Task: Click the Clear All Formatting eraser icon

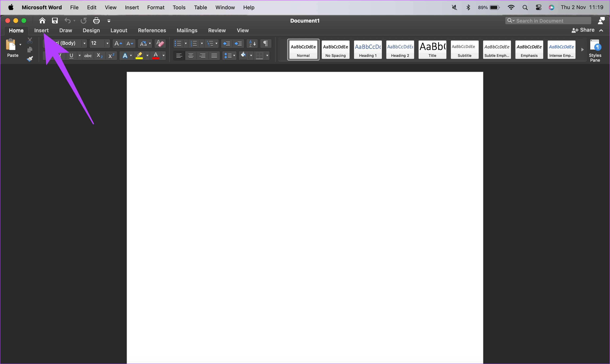Action: pyautogui.click(x=160, y=43)
